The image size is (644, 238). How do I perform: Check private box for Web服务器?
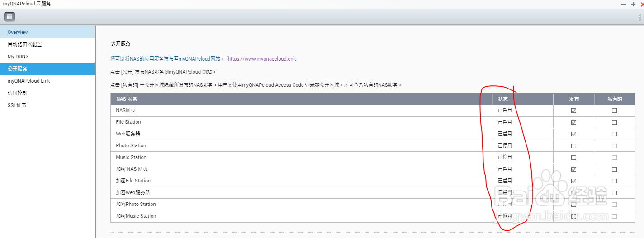click(x=614, y=134)
